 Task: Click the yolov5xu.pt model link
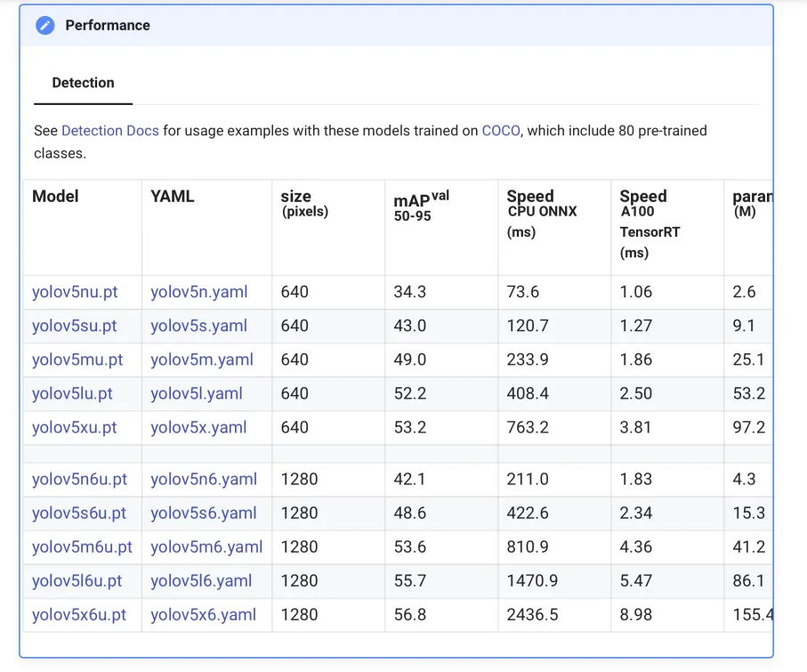[x=75, y=427]
